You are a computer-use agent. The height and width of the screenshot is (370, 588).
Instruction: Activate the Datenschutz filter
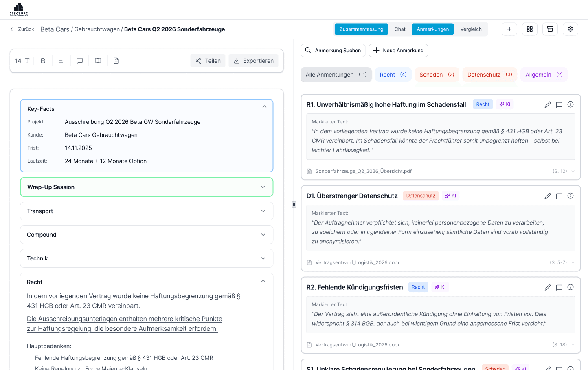489,75
